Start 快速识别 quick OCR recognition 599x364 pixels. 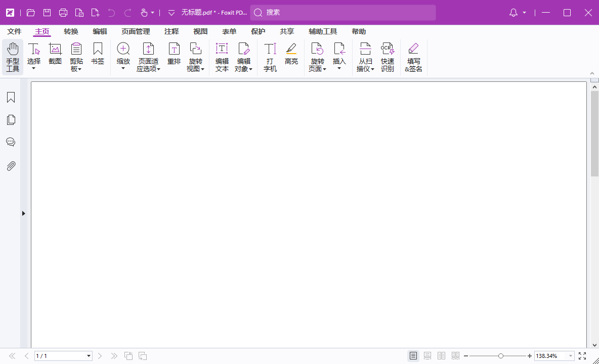coord(388,56)
